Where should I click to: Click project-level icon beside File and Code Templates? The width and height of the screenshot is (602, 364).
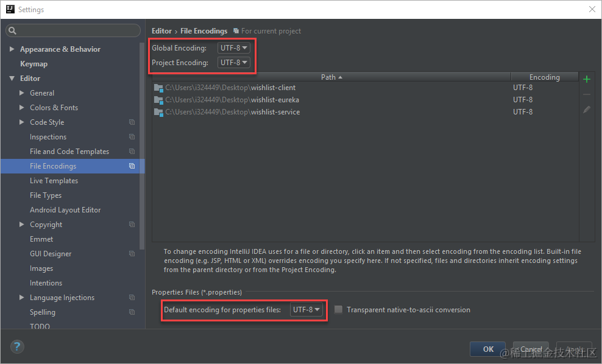(x=132, y=151)
